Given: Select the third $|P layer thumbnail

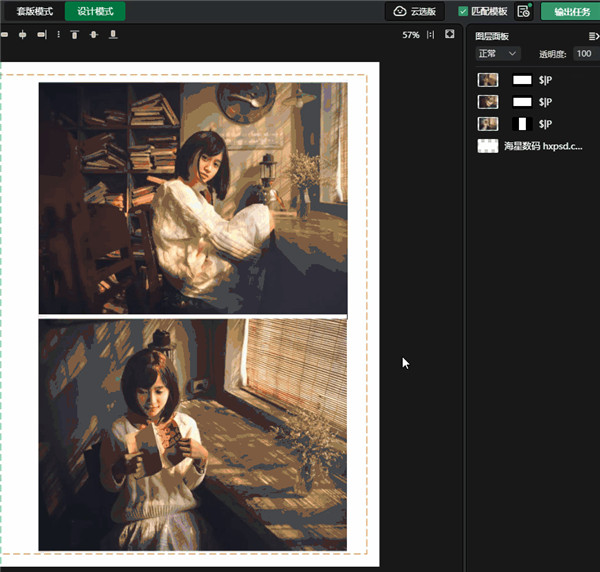Looking at the screenshot, I should pos(488,124).
